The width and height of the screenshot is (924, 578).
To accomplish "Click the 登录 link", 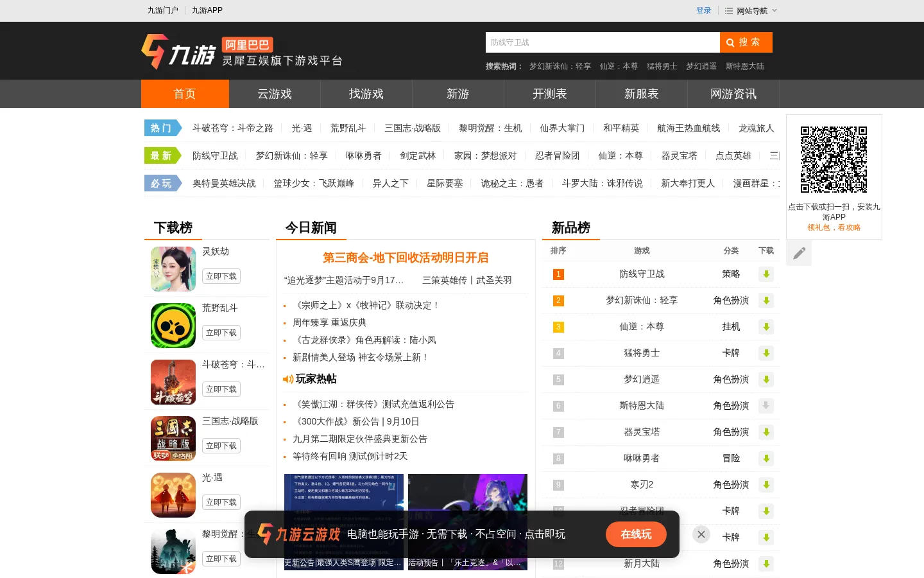I will click(x=704, y=11).
